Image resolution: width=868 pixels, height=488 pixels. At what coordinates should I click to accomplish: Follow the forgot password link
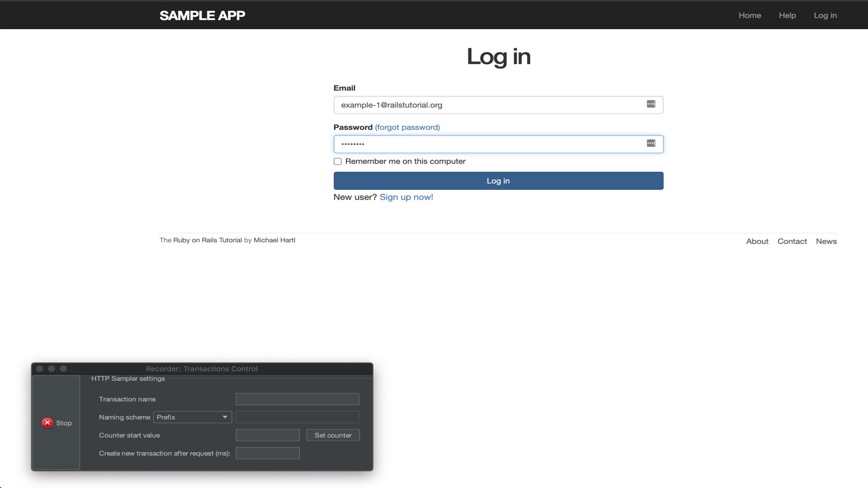click(407, 127)
